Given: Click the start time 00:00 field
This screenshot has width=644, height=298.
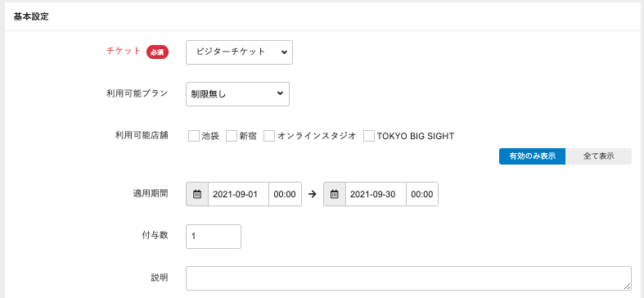Looking at the screenshot, I should [285, 194].
